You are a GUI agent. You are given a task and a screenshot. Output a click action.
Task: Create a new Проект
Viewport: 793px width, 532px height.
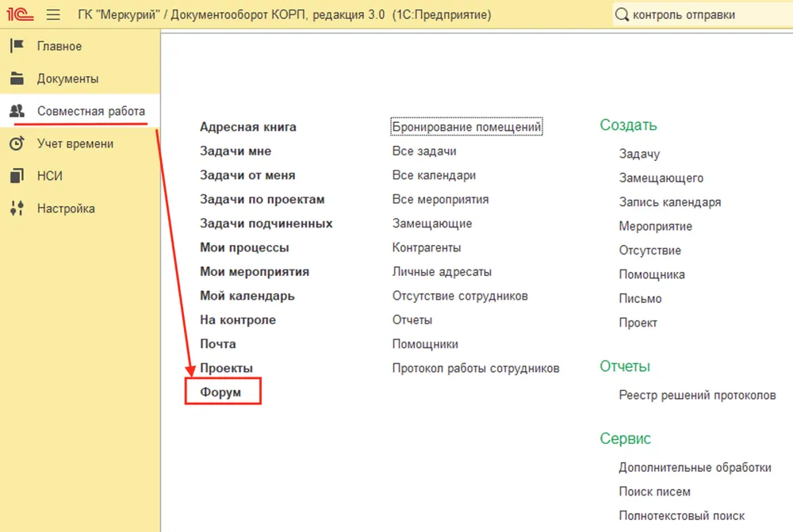638,323
